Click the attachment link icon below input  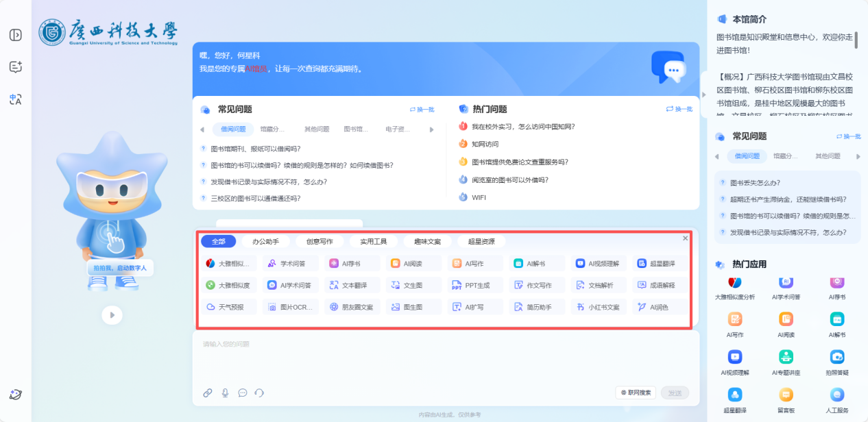point(208,393)
